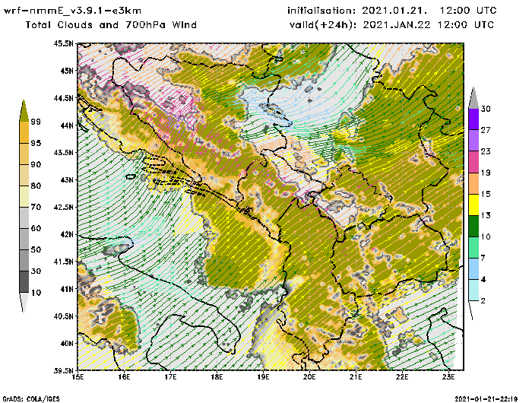Click the '20E' longitude label
Image resolution: width=532 pixels, height=403 pixels.
tap(309, 377)
